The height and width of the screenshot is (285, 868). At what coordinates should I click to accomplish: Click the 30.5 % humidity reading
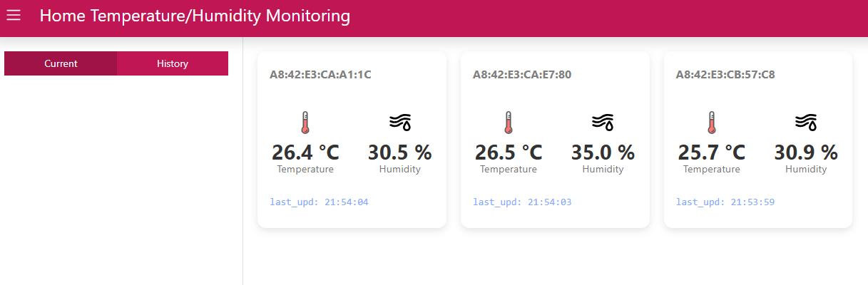tap(400, 152)
